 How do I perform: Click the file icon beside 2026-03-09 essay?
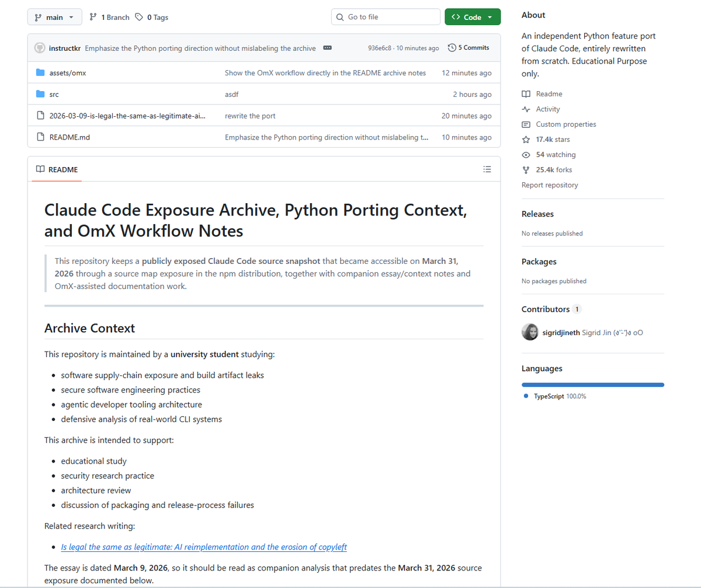(40, 116)
